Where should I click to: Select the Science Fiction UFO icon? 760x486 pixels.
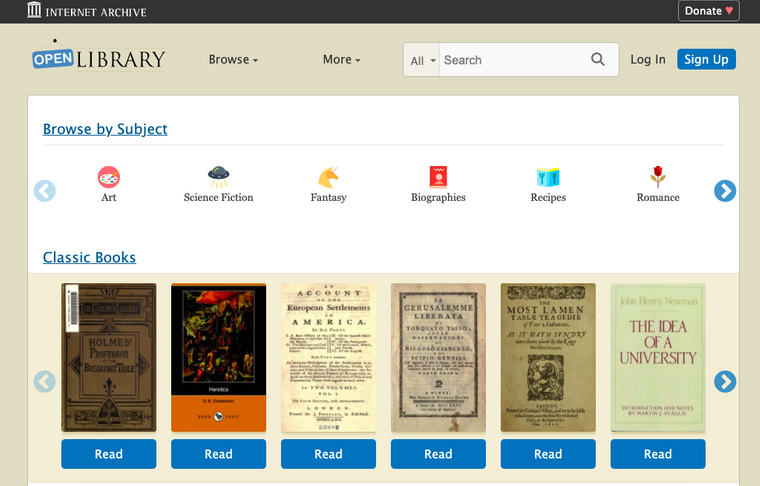tap(219, 177)
